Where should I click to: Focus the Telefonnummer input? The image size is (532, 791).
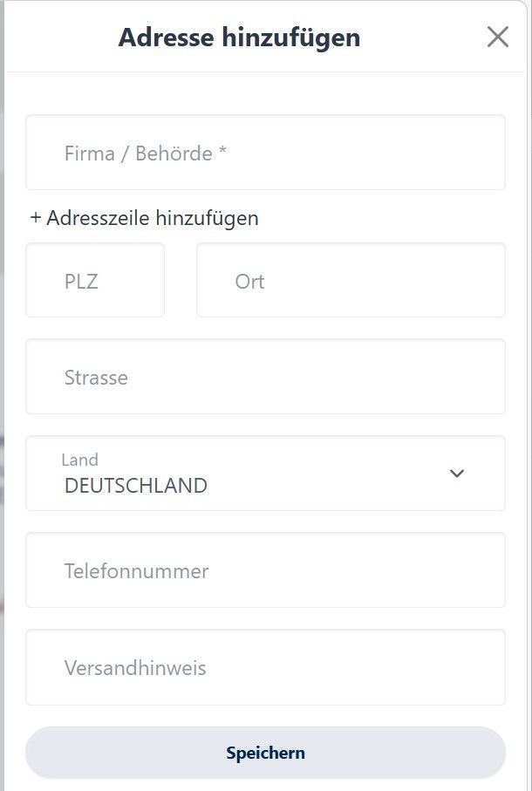click(265, 570)
